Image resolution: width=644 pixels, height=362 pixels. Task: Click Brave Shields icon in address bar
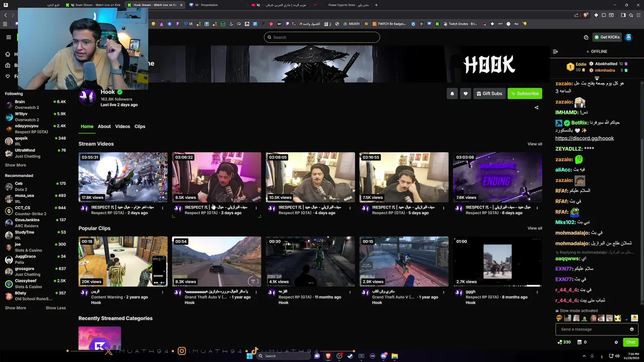586,15
